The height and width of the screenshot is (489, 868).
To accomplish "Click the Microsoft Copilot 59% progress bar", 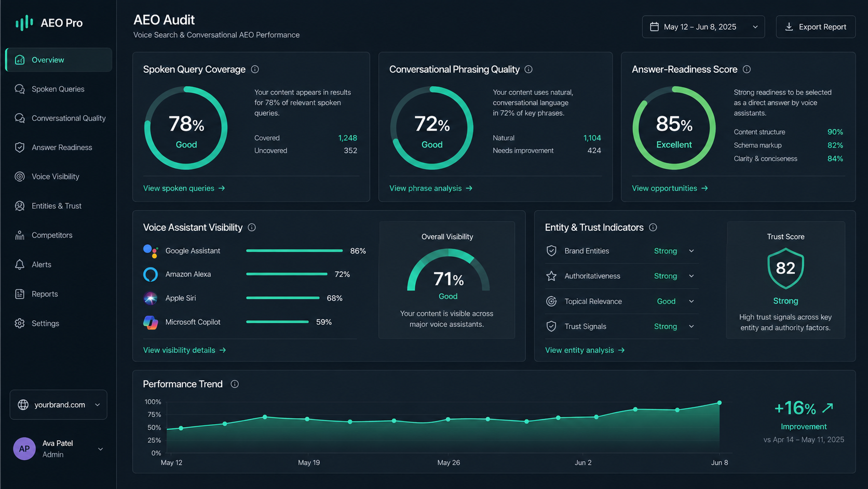I will pos(277,322).
